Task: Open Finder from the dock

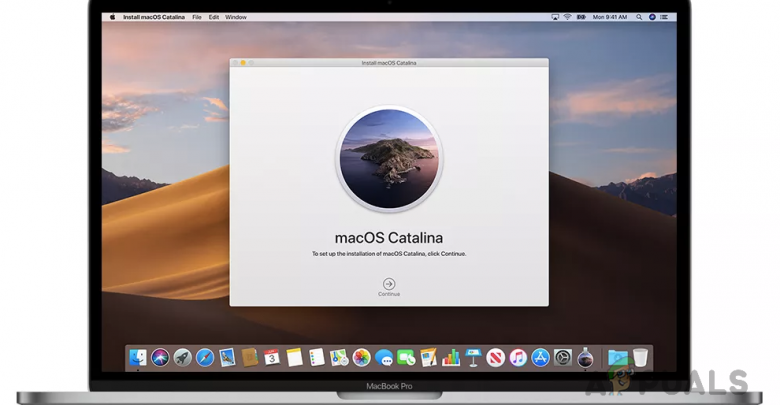Action: [138, 357]
